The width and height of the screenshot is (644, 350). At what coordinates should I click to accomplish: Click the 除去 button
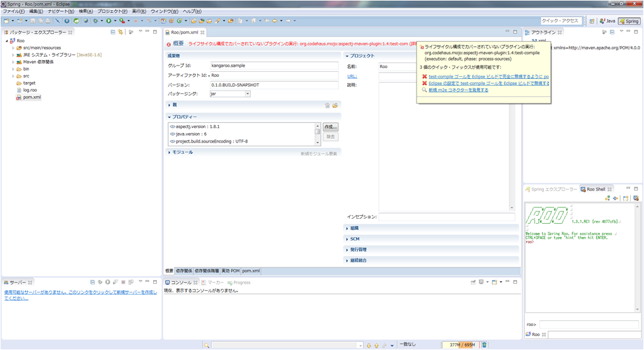[331, 137]
